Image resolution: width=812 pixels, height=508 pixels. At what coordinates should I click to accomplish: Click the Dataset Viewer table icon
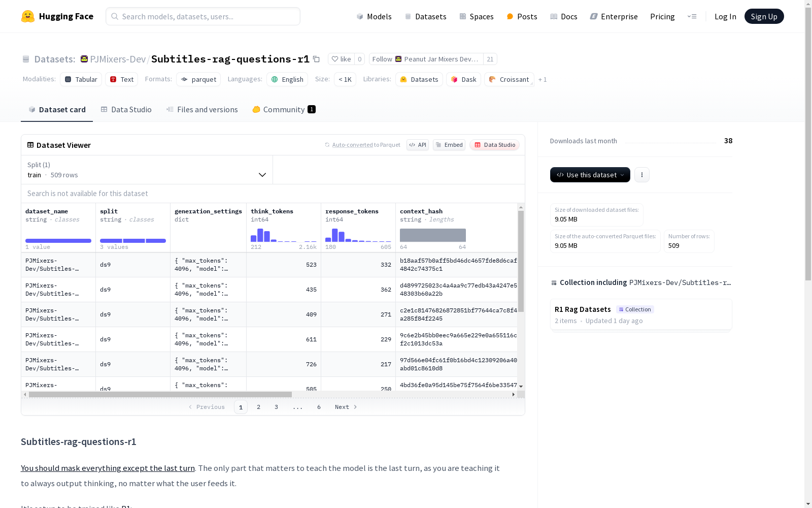click(30, 145)
